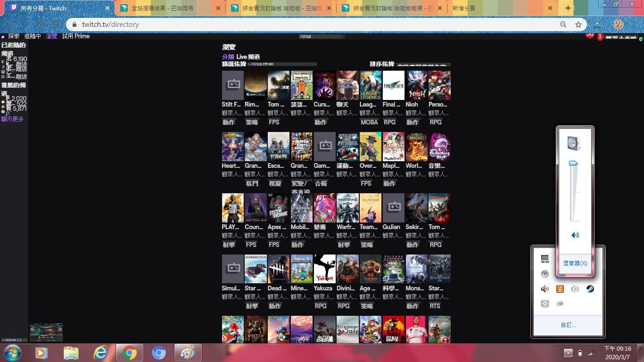Select the Red Dead Redemption cover
Viewport: 644px width, 362px height.
[x=394, y=329]
